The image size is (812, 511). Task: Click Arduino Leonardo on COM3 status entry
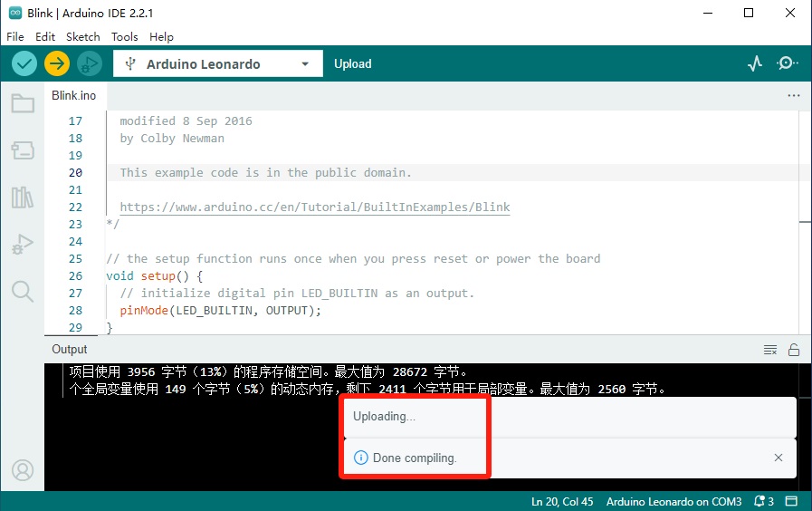pyautogui.click(x=673, y=501)
